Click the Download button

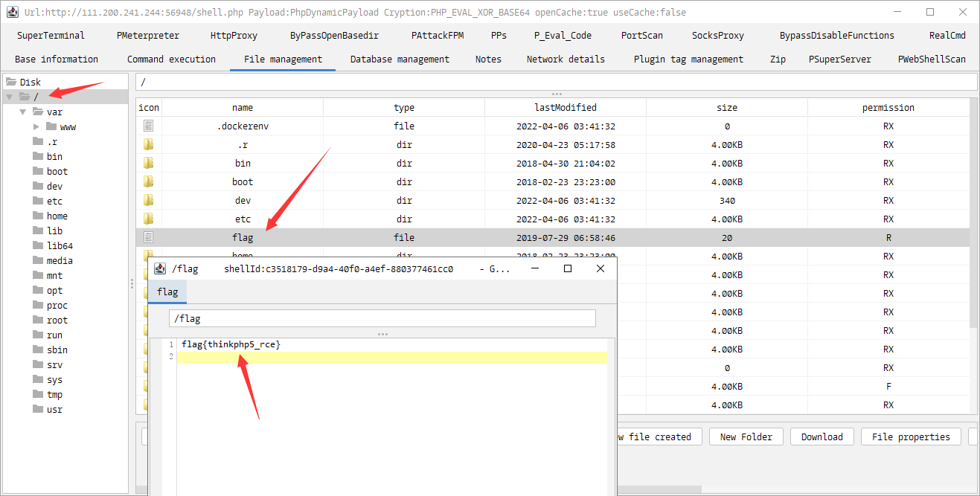point(822,437)
